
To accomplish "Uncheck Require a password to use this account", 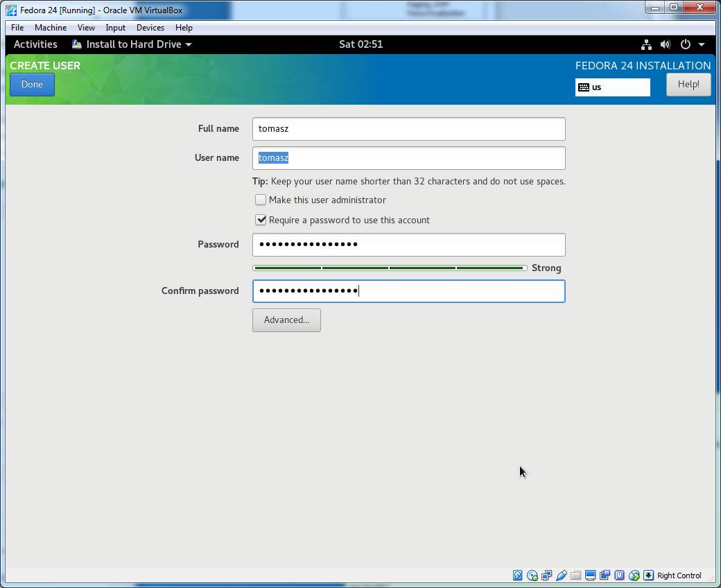I will pyautogui.click(x=261, y=220).
